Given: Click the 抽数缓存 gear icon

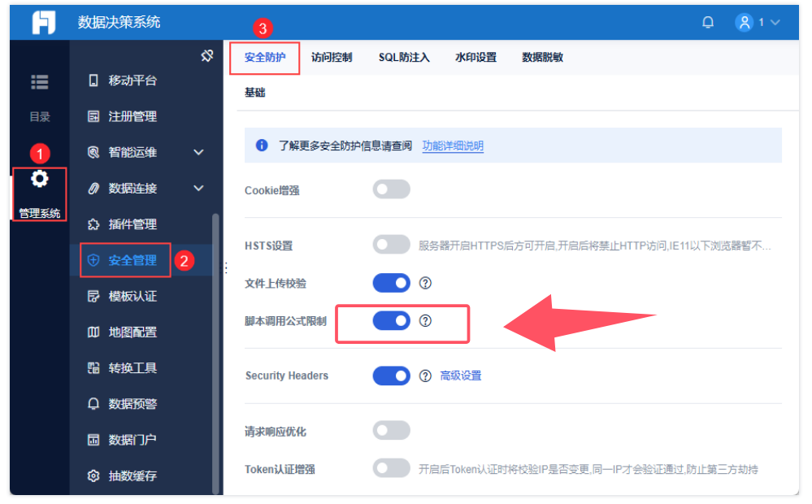Looking at the screenshot, I should tap(93, 476).
